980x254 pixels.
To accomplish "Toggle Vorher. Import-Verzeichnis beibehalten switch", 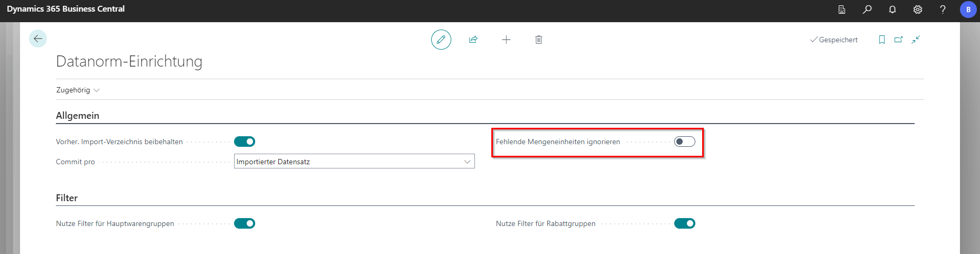I will (x=245, y=142).
